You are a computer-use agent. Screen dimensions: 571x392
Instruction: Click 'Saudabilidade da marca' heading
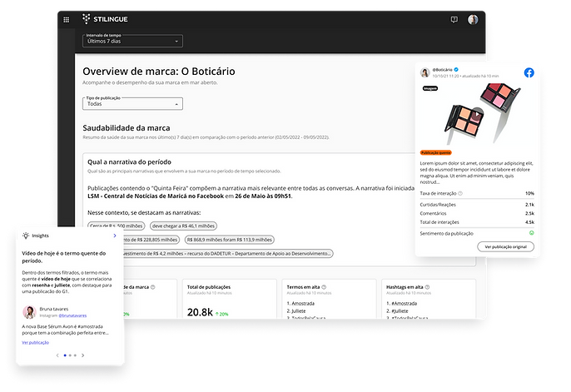[x=127, y=128]
